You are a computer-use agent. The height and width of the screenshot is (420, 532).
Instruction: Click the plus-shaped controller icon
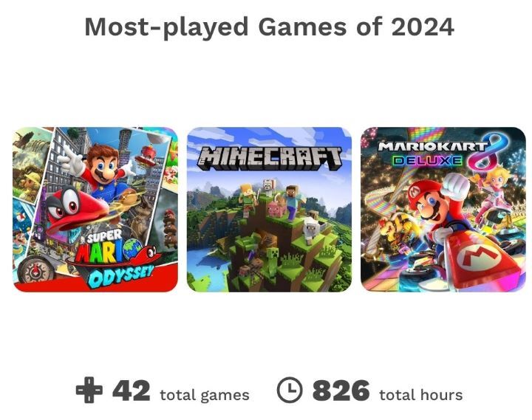pos(89,390)
